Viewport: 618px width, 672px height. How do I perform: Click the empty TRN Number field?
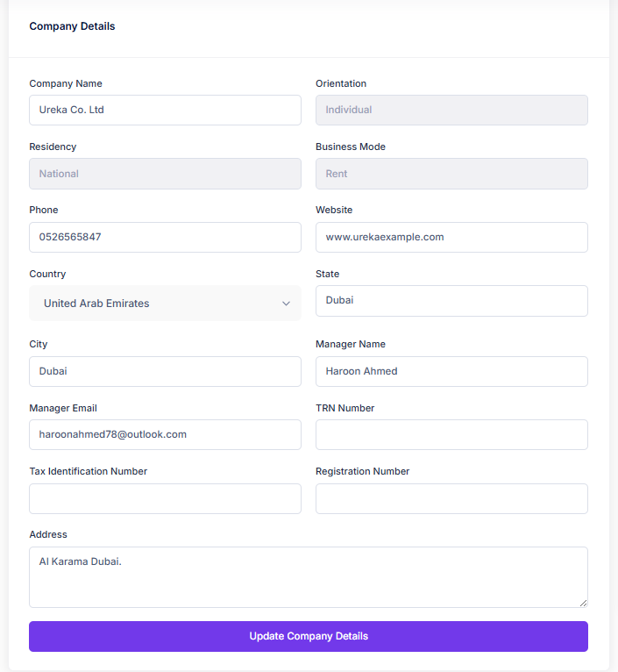pyautogui.click(x=451, y=435)
